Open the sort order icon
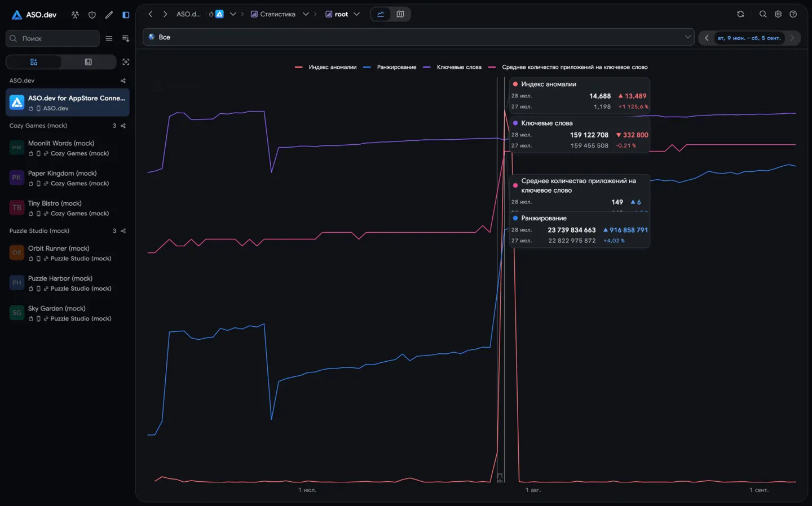 126,38
